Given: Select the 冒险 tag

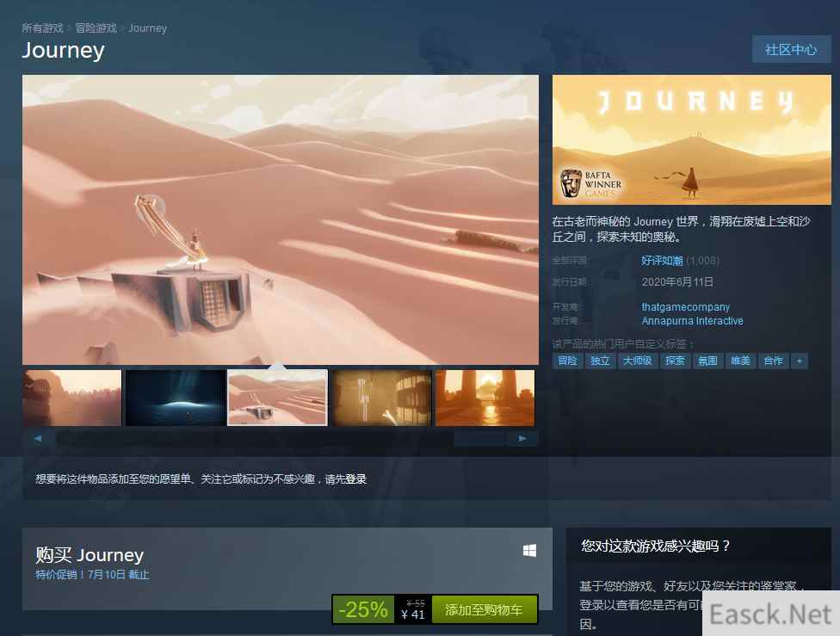Looking at the screenshot, I should [568, 361].
